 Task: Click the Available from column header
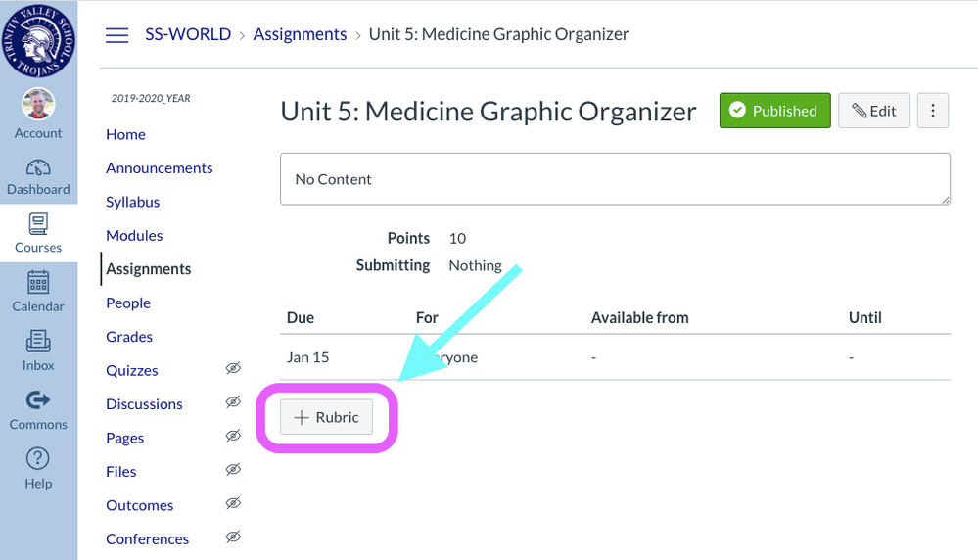639,317
